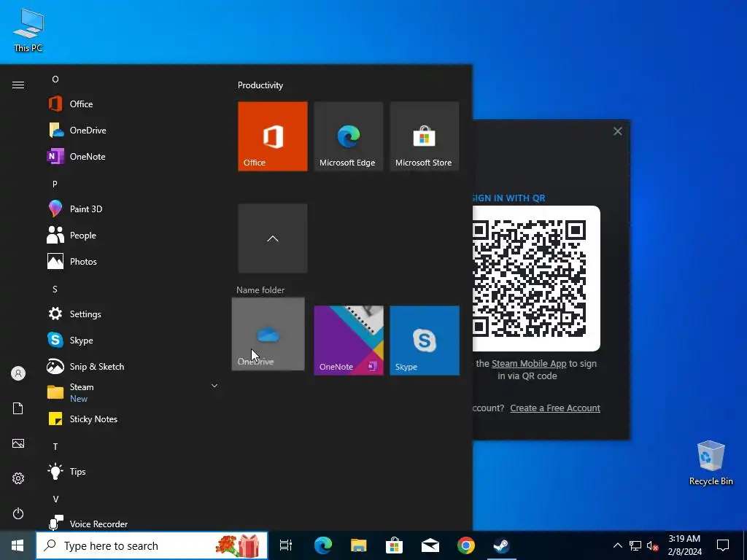The image size is (747, 560).
Task: Click the letter T section header
Action: [x=55, y=447]
